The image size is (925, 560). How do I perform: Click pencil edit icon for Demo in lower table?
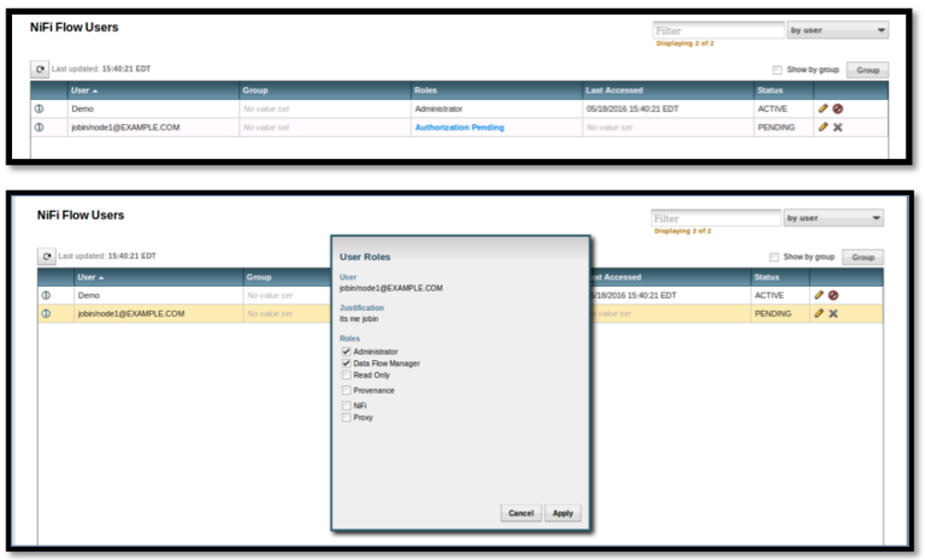pyautogui.click(x=819, y=294)
